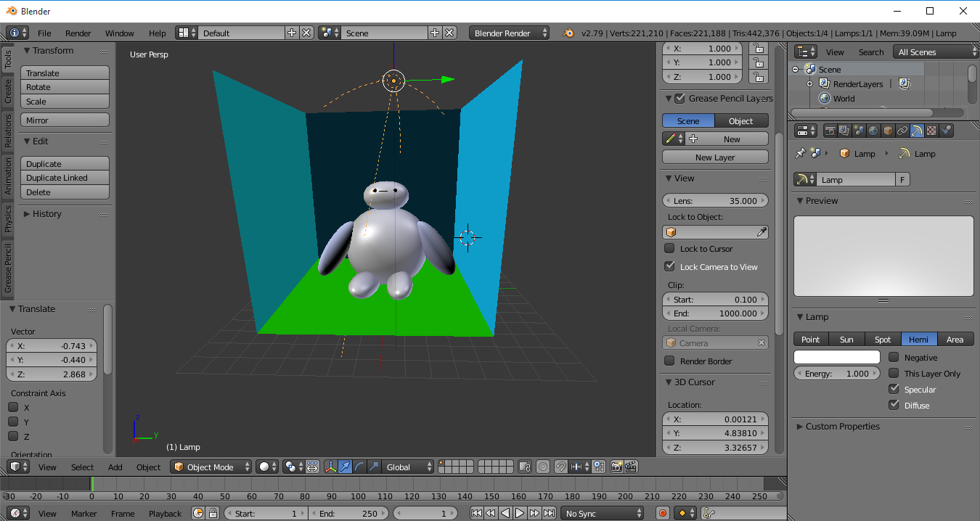Disable Lock Camera to View checkbox
Image resolution: width=980 pixels, height=521 pixels.
point(670,266)
